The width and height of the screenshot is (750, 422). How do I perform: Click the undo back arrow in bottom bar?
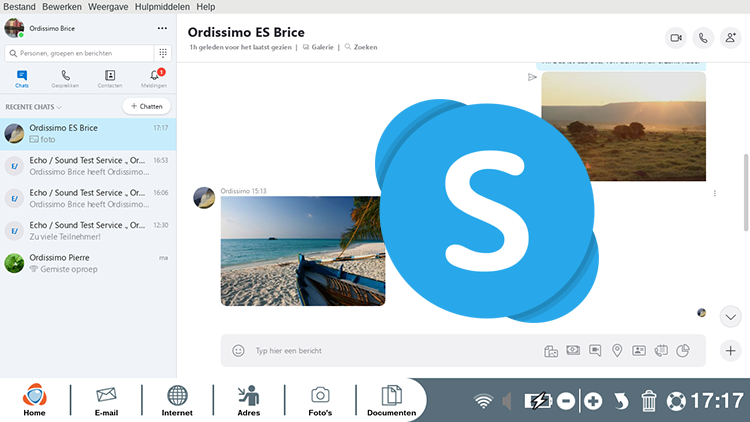tap(621, 401)
